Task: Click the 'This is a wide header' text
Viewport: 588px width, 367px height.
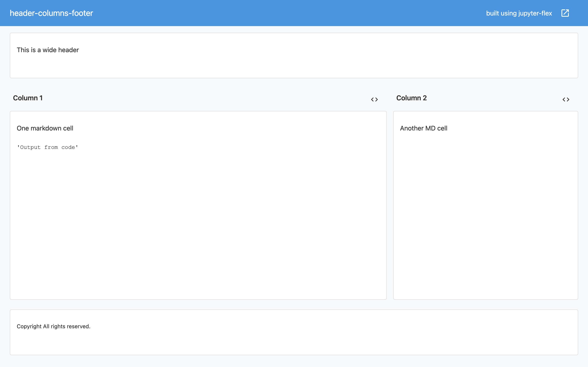Action: coord(48,50)
